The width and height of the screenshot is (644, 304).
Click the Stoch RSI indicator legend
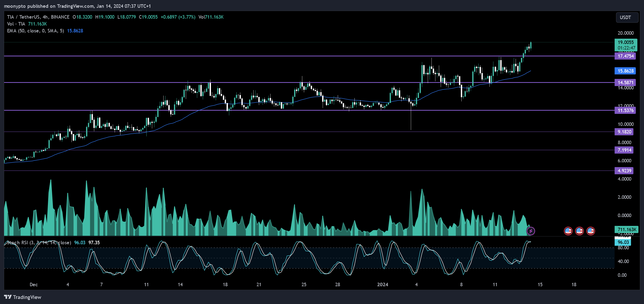[x=39, y=243]
